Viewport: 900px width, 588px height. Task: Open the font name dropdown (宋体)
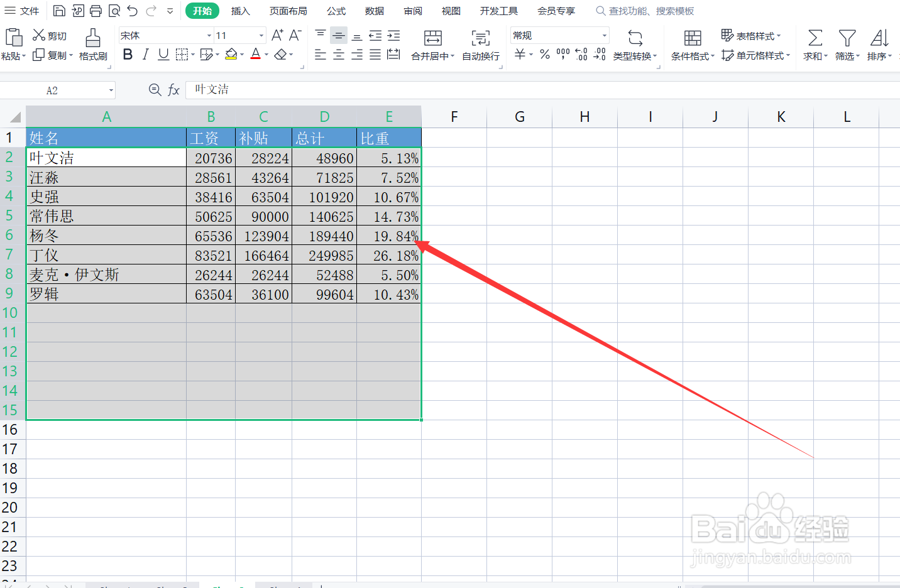[209, 36]
